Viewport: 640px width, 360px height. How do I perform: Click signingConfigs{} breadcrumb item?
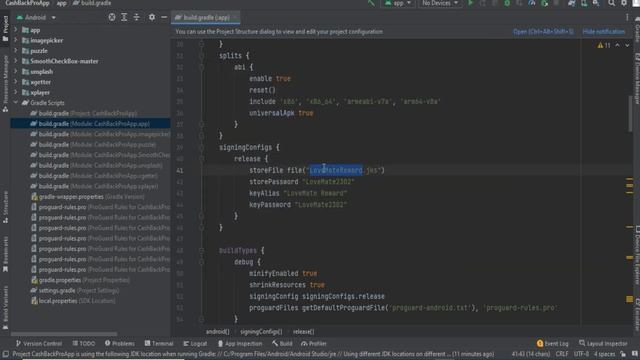click(261, 331)
